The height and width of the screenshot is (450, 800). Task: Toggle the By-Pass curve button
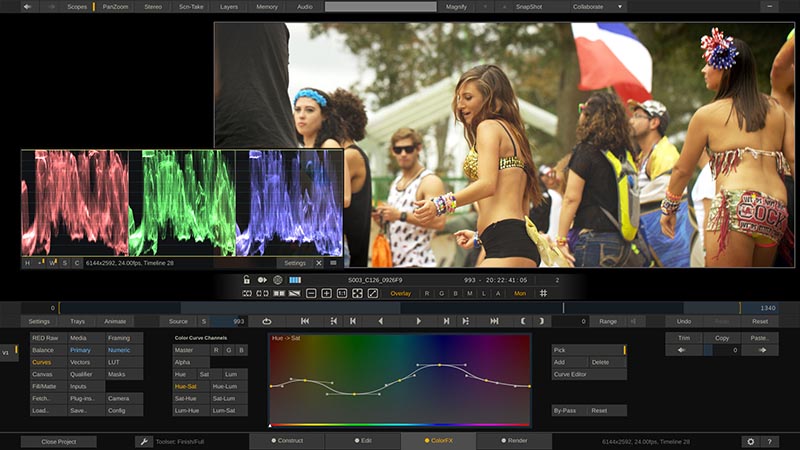click(x=567, y=411)
